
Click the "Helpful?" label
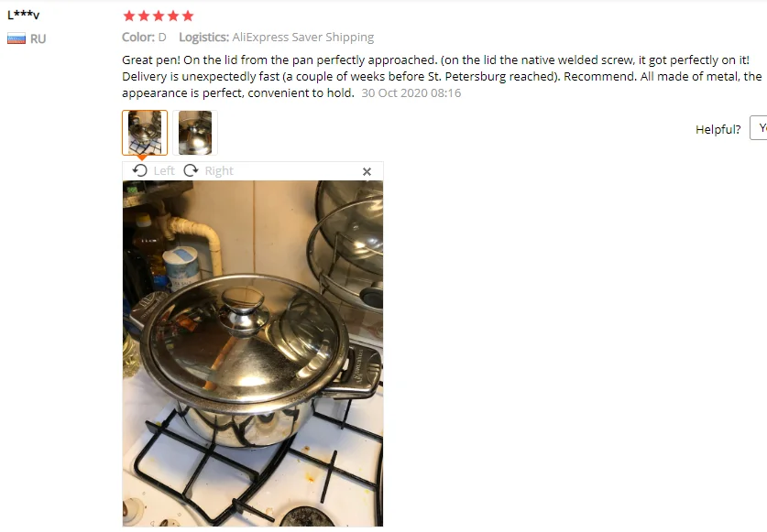click(x=718, y=129)
